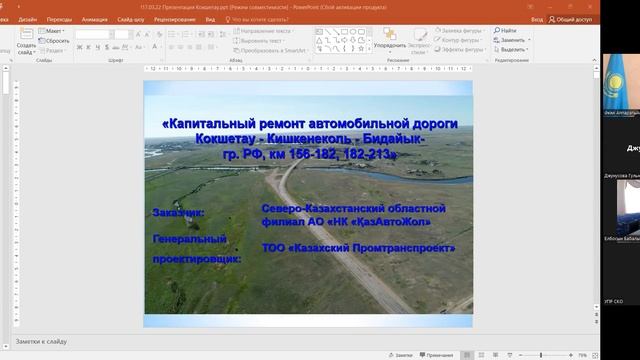Click the clear formatting icon
The image size is (640, 360).
click(159, 34)
